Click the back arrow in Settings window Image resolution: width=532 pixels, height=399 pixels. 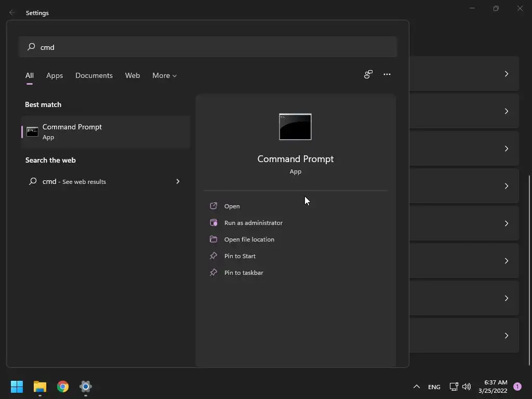pyautogui.click(x=12, y=12)
